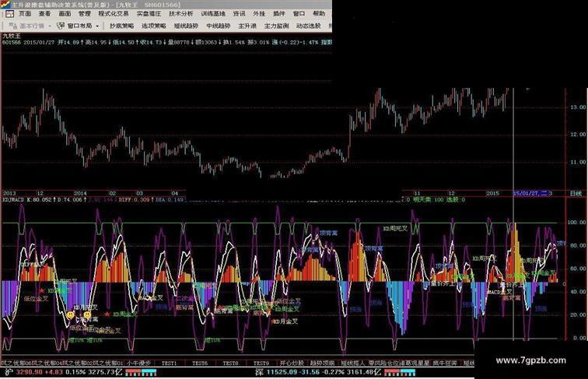Click the red-cyan bar indicator after 3275.73亿
Viewport: 588px width, 379px height.
click(x=141, y=372)
